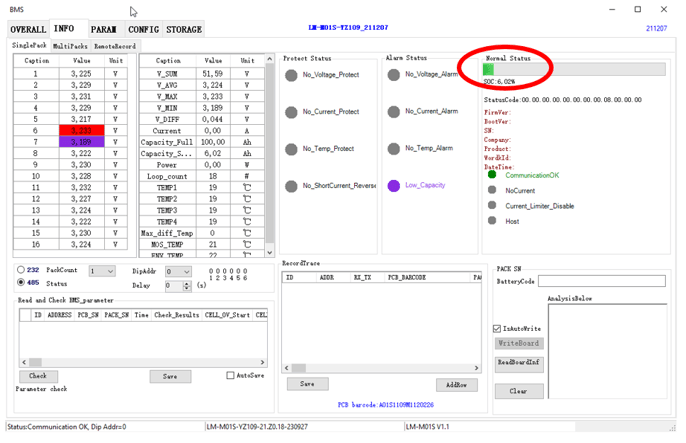The height and width of the screenshot is (443, 686).
Task: Switch to the PARAM tab
Action: click(x=103, y=30)
